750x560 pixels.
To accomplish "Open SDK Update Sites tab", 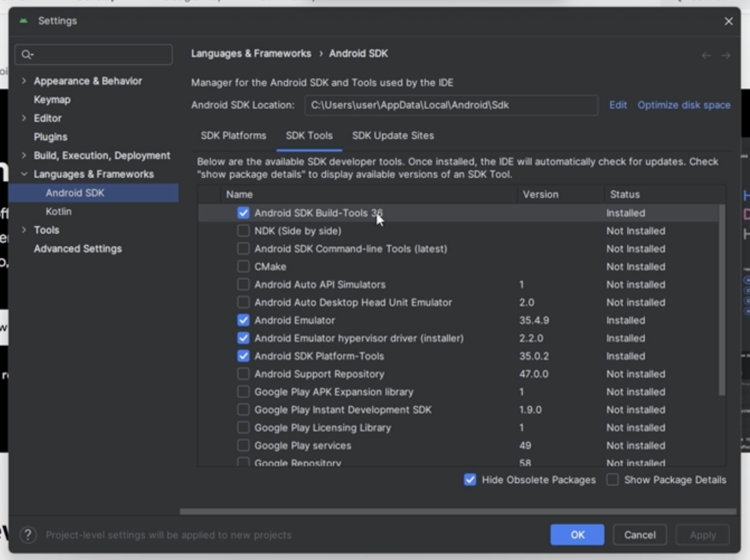I will pyautogui.click(x=393, y=135).
